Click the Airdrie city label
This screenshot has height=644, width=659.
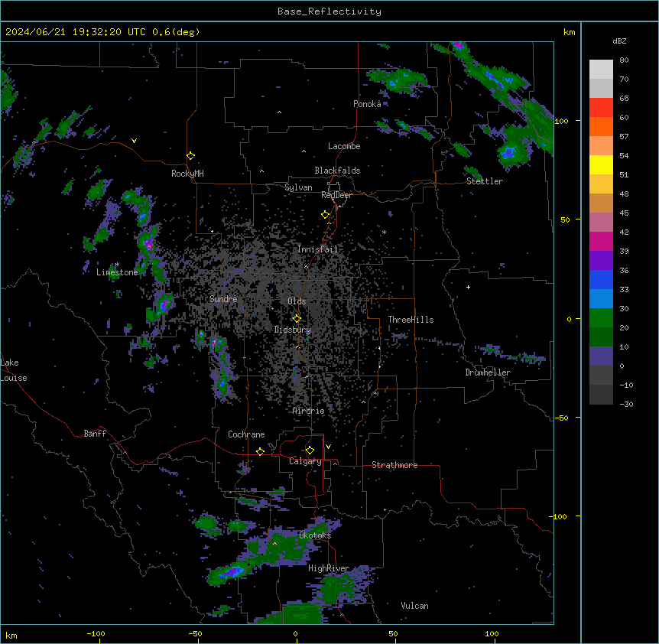pos(309,411)
